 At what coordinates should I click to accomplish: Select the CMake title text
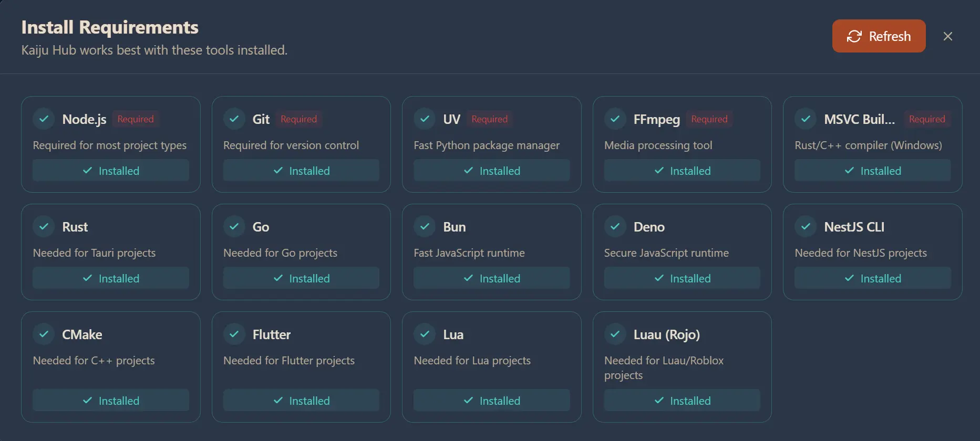(82, 334)
